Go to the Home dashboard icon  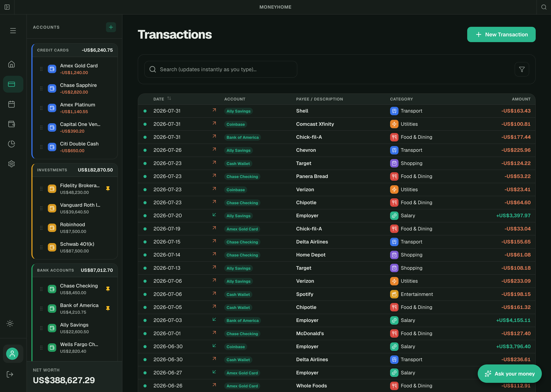coord(12,64)
